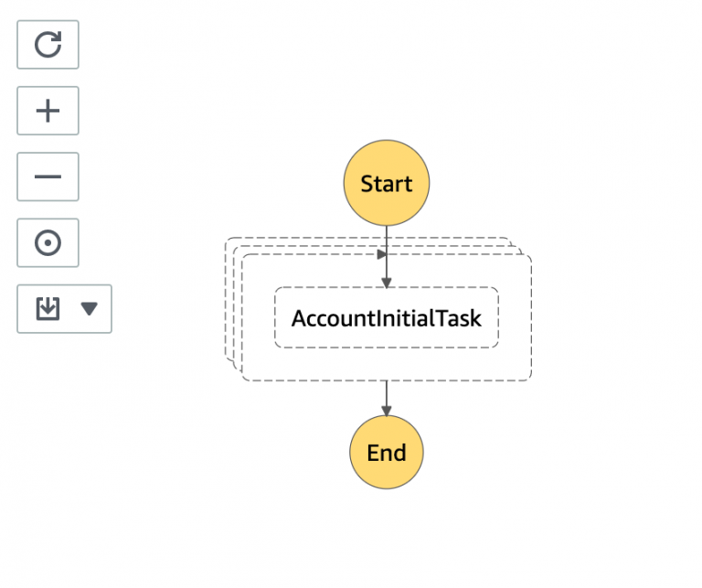Image resolution: width=702 pixels, height=588 pixels.
Task: Zoom out with the minus icon
Action: [x=48, y=176]
